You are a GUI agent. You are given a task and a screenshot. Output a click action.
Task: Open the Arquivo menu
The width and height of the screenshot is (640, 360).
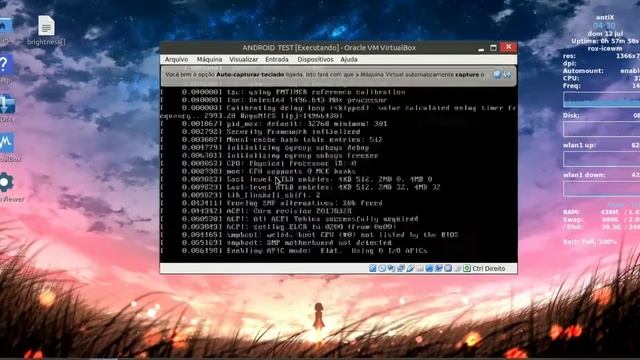point(176,59)
